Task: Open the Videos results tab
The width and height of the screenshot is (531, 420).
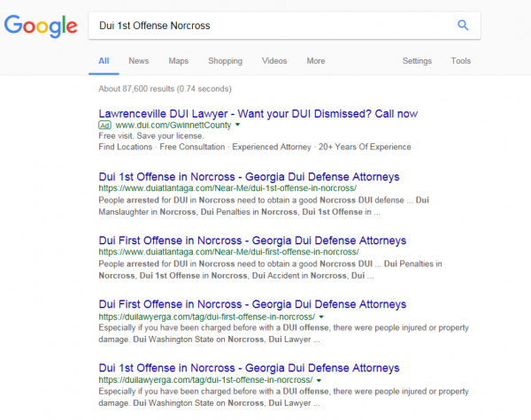Action: tap(274, 61)
